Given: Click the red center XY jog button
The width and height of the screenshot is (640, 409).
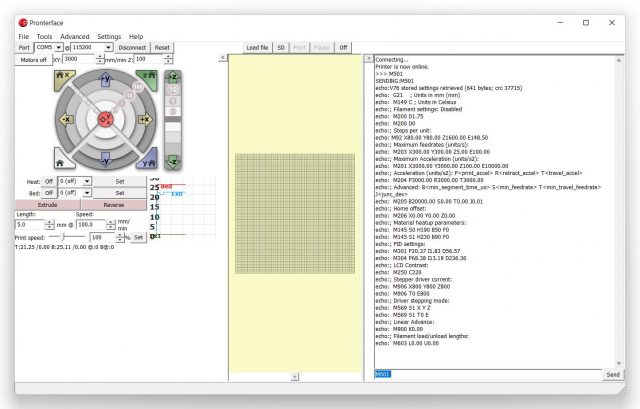Looking at the screenshot, I should point(105,120).
